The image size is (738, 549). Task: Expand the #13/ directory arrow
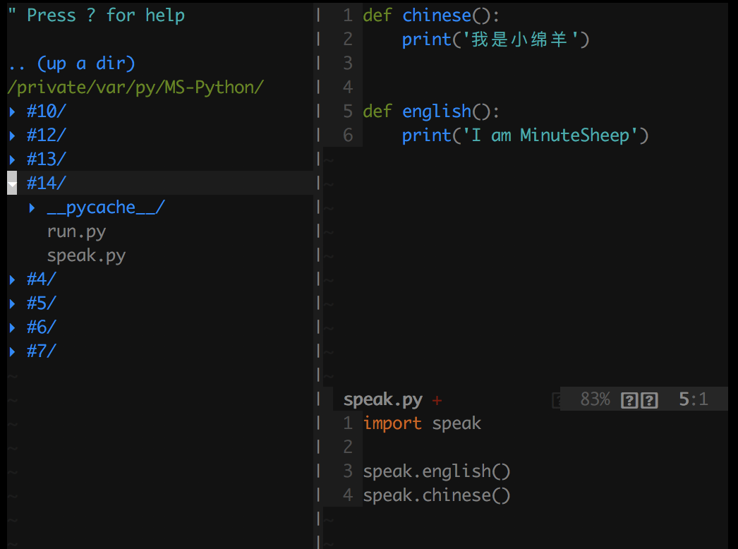coord(12,160)
